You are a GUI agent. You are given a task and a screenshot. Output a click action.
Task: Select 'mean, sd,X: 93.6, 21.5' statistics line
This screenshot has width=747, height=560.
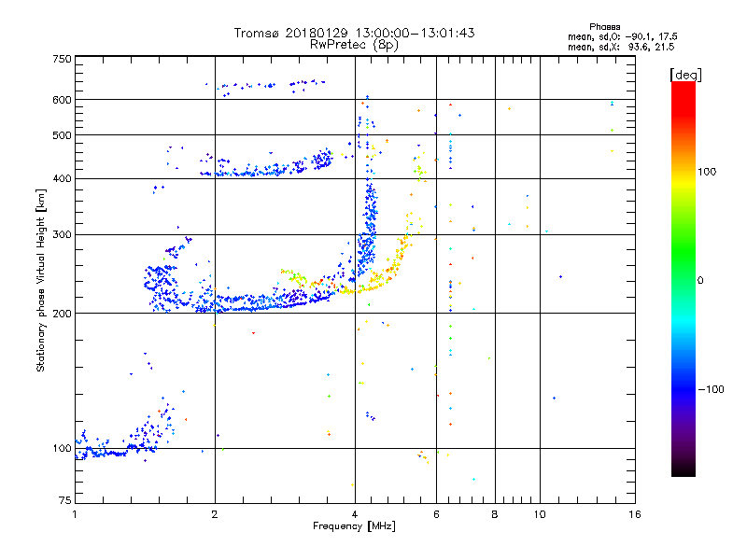click(621, 47)
